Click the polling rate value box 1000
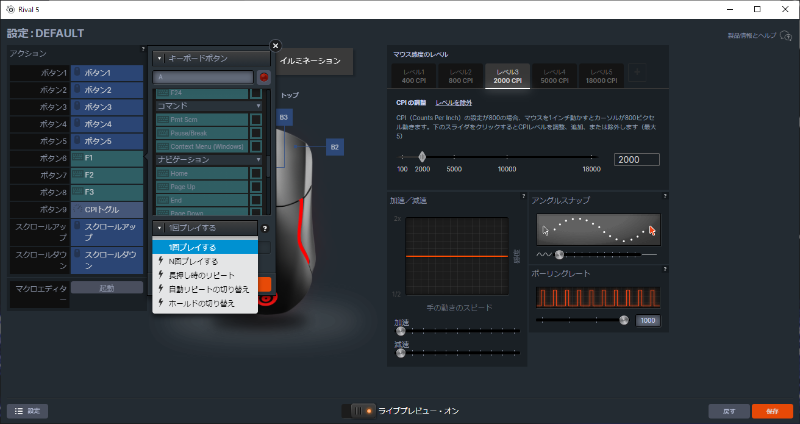 coord(648,320)
